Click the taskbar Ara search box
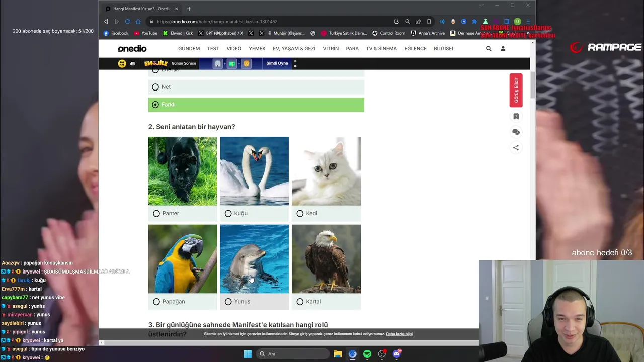This screenshot has height=362, width=644. [292, 354]
